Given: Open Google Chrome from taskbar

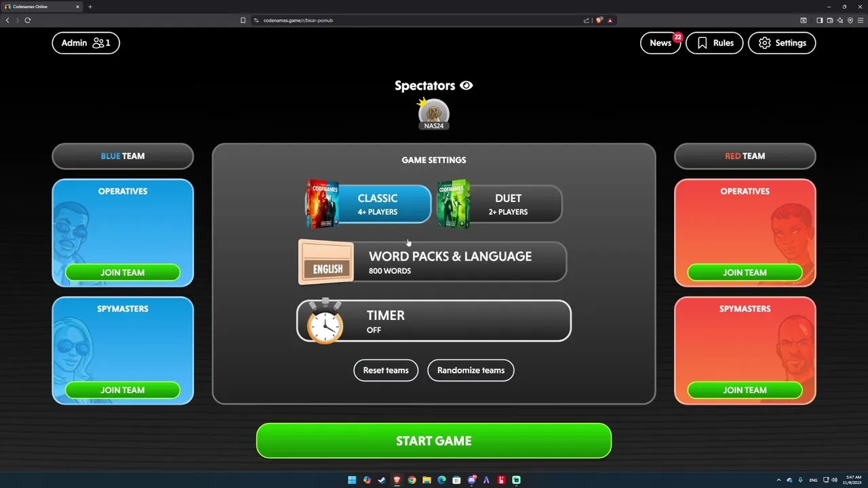Looking at the screenshot, I should (412, 480).
